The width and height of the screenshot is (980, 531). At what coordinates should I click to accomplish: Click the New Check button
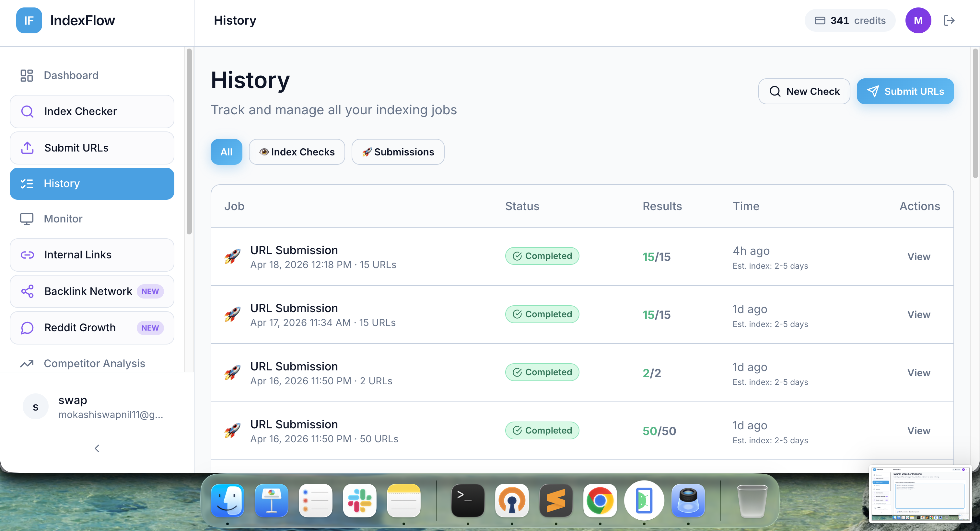[804, 92]
